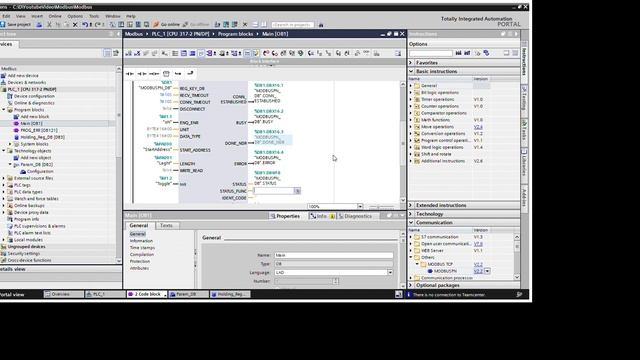Open the Online menu
Viewport: 640px width, 360px height.
(55, 16)
